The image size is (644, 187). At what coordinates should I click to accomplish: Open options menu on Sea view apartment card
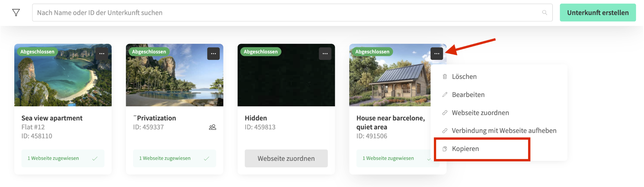[102, 54]
